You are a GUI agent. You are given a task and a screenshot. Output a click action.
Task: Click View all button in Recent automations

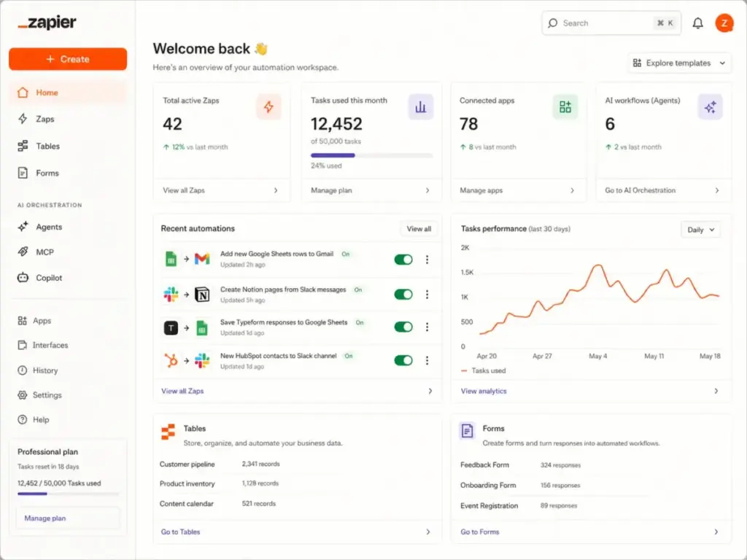[x=419, y=229]
